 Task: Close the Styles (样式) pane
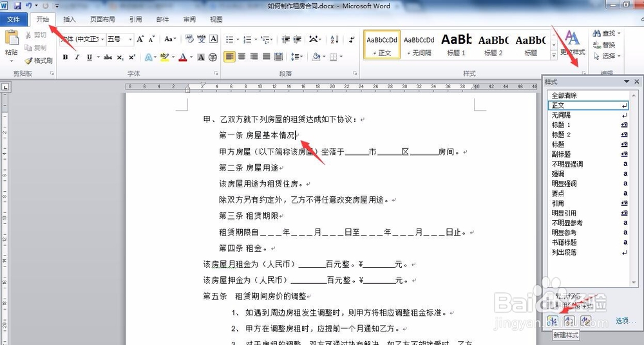click(x=637, y=81)
